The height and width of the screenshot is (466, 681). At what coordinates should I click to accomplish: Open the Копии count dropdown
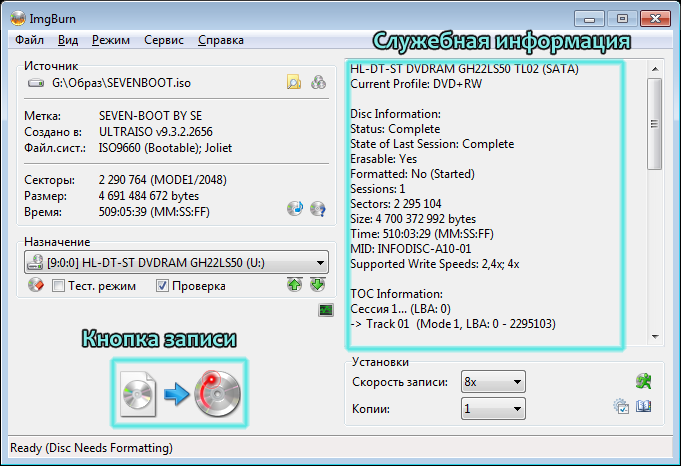tap(516, 409)
